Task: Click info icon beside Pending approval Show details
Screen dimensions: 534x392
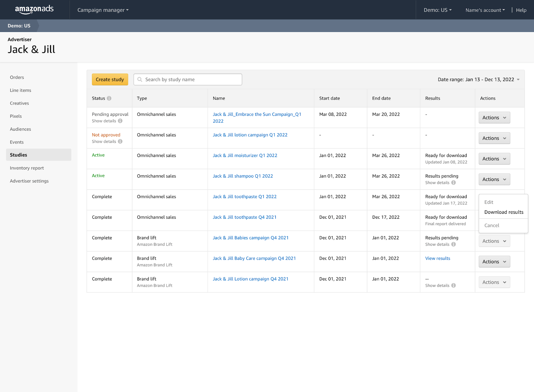Action: click(x=120, y=121)
